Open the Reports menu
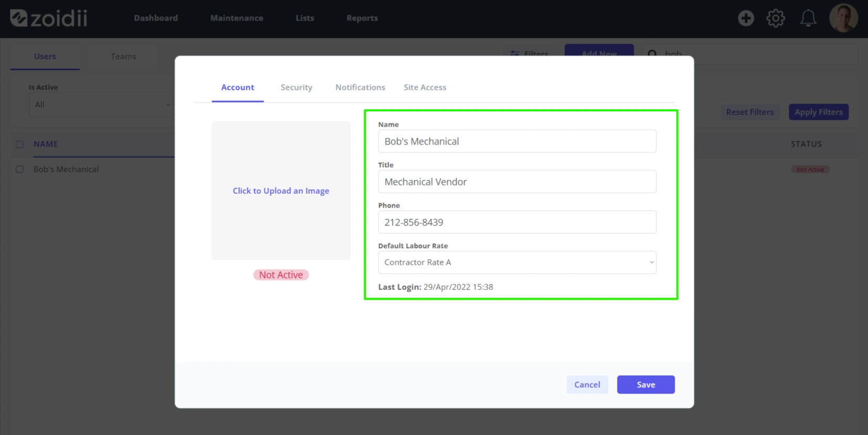The height and width of the screenshot is (435, 868). click(x=362, y=18)
